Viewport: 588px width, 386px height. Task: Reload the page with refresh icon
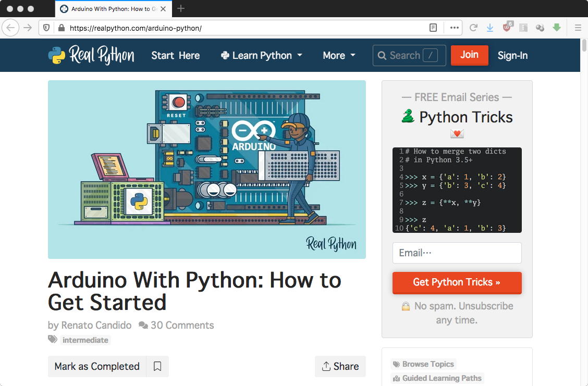click(473, 28)
